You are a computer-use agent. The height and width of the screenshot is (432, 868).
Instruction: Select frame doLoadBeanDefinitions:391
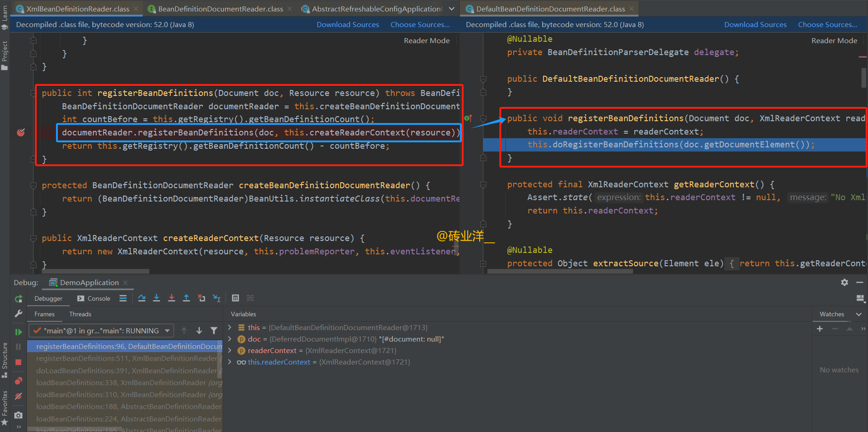click(124, 370)
